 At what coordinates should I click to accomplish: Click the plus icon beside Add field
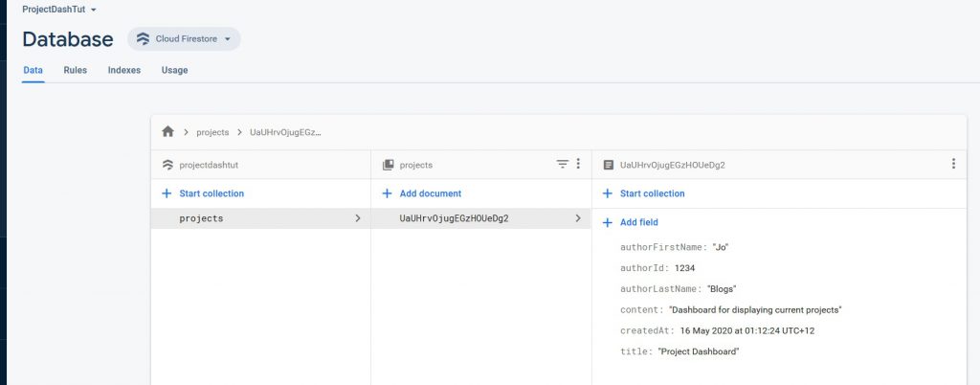coord(607,222)
